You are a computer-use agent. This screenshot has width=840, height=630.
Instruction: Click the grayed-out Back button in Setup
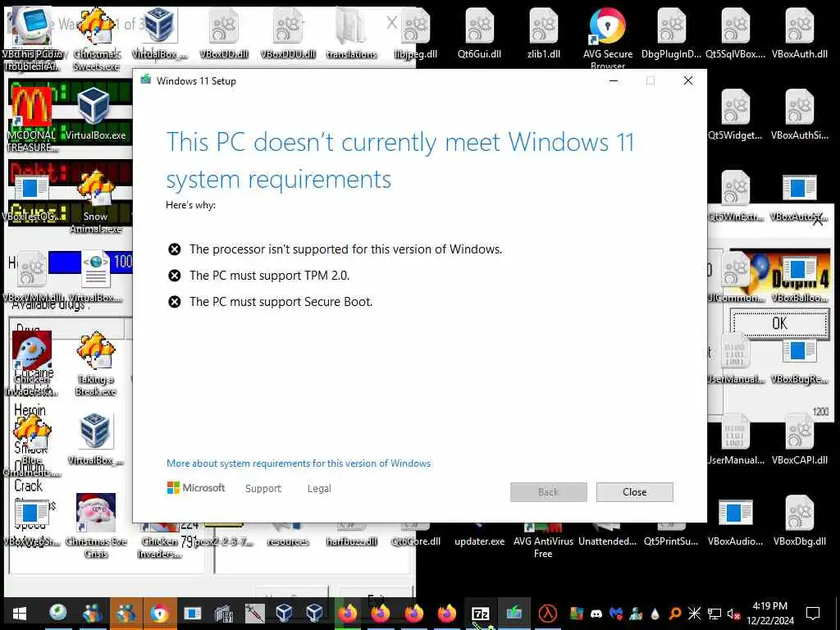click(548, 492)
